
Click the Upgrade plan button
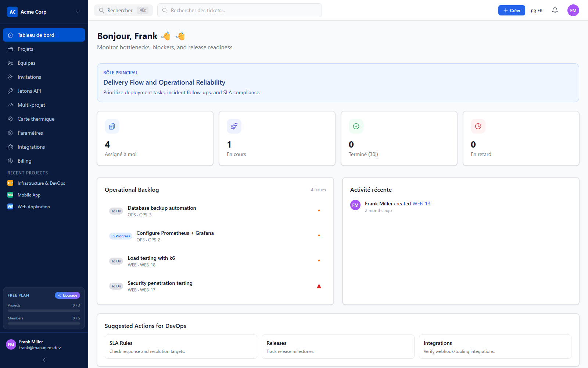click(x=67, y=295)
